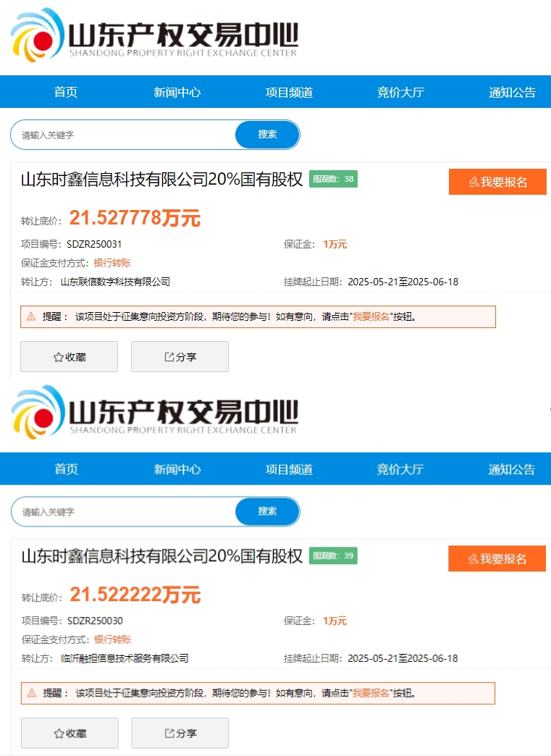Click listing dates 2025-05-21至2025-06-18 for SDZR250031
The image size is (551, 756).
(x=403, y=282)
